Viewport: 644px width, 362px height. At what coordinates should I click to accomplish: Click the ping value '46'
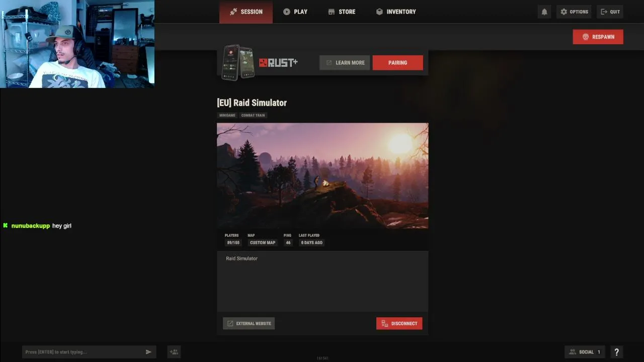(288, 242)
